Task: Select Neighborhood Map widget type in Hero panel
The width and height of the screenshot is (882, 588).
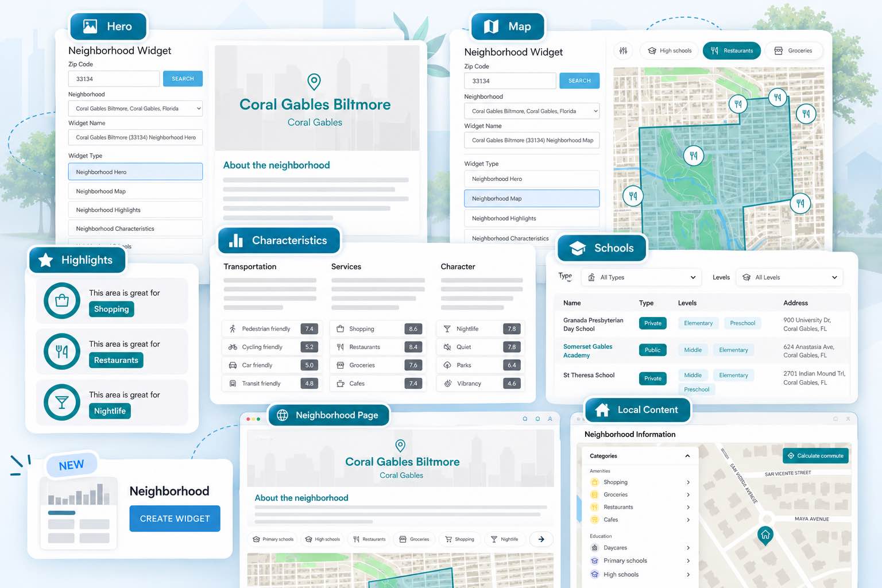Action: (x=136, y=191)
